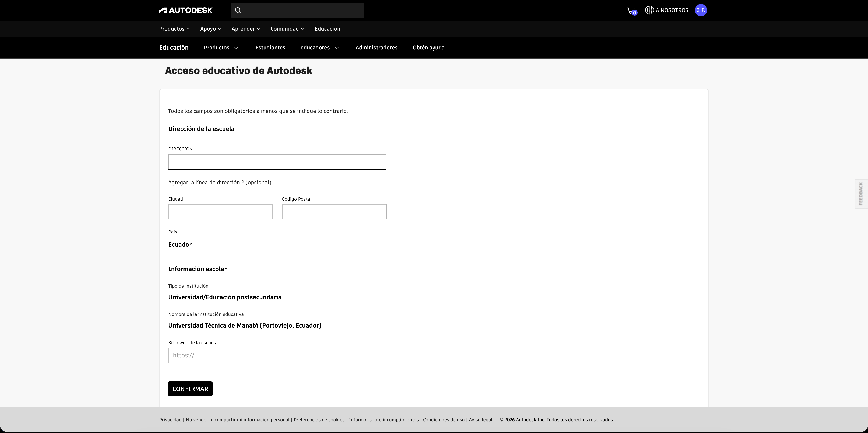
Task: Open the Privacidad footer link
Action: tap(170, 420)
